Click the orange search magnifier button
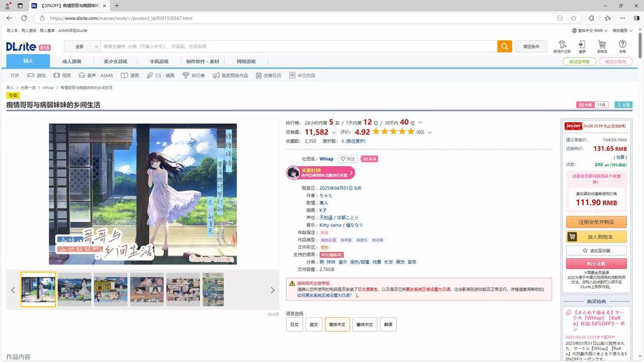 [504, 47]
